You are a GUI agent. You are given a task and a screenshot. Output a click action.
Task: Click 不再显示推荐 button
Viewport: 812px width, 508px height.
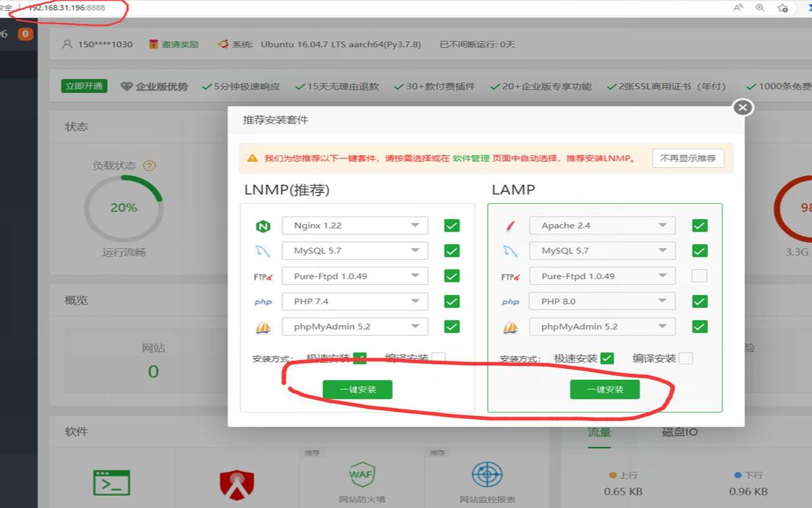click(x=688, y=159)
